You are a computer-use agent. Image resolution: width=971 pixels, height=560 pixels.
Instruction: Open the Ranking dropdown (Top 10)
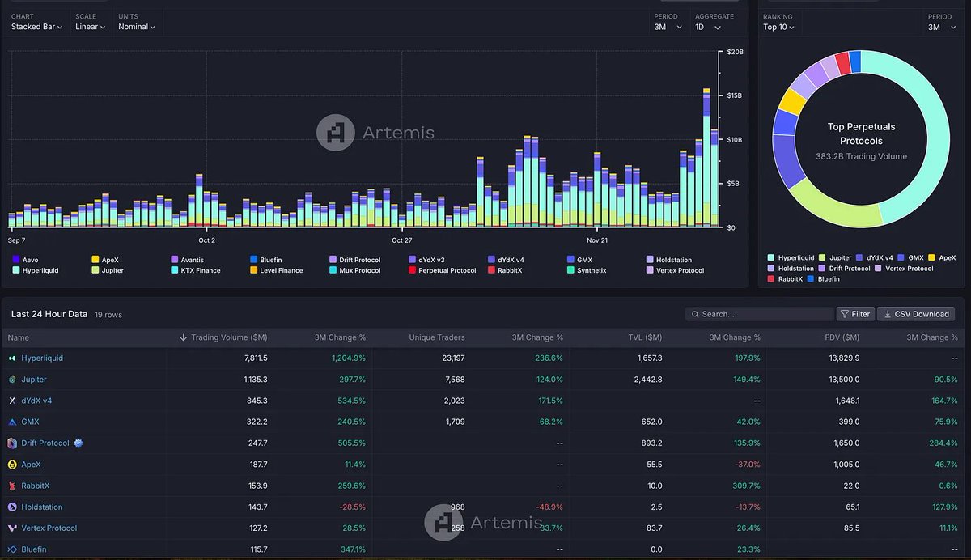pyautogui.click(x=778, y=27)
